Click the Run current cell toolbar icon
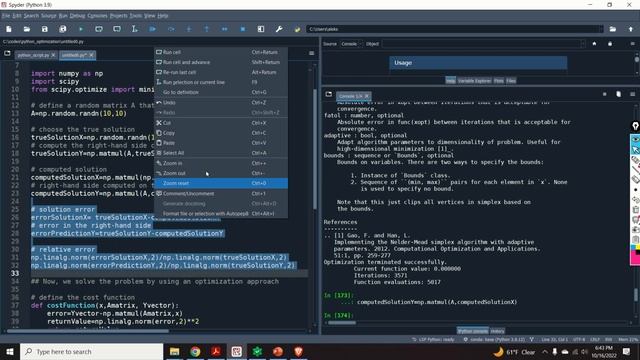The width and height of the screenshot is (640, 360). (x=99, y=29)
